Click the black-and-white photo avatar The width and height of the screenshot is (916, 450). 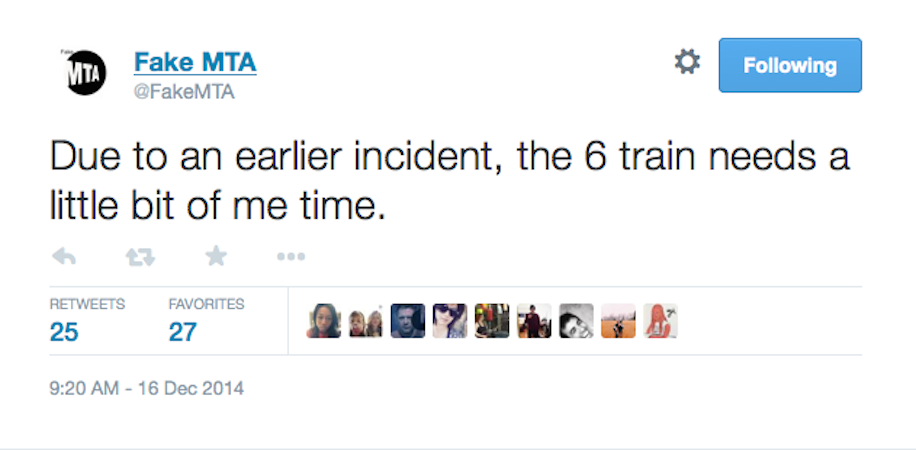[x=577, y=321]
